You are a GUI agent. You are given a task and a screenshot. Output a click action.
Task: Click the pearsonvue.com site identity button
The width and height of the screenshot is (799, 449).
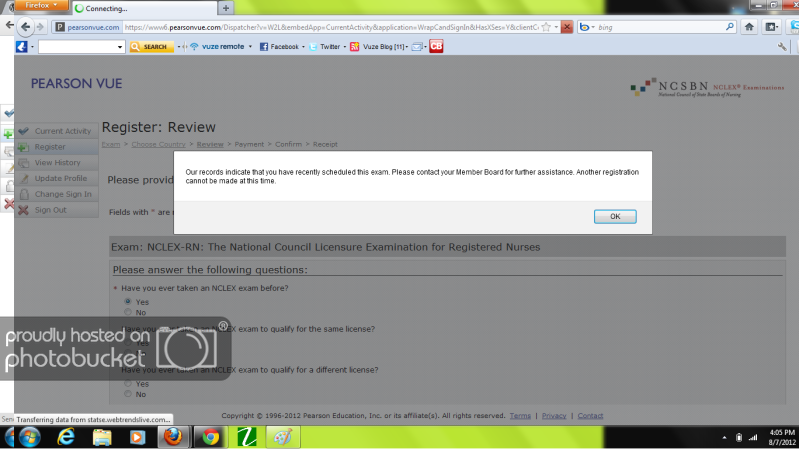pos(87,27)
